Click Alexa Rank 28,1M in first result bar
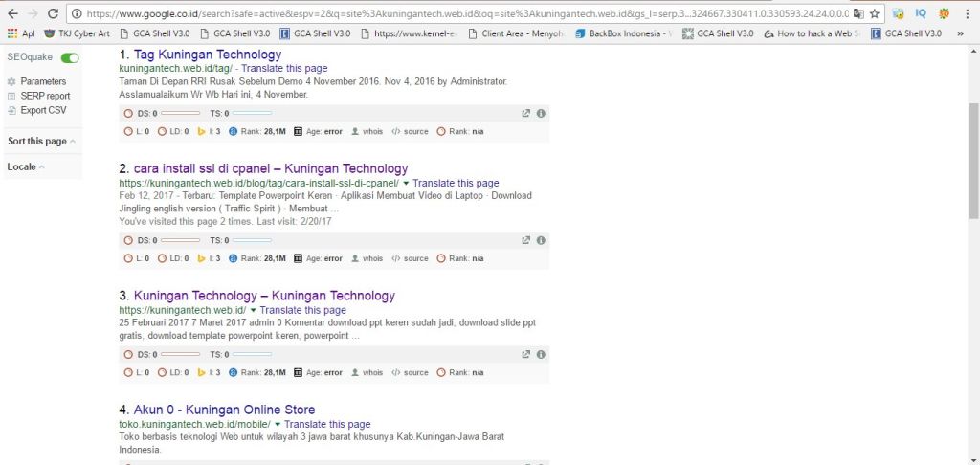The width and height of the screenshot is (980, 465). pos(257,131)
